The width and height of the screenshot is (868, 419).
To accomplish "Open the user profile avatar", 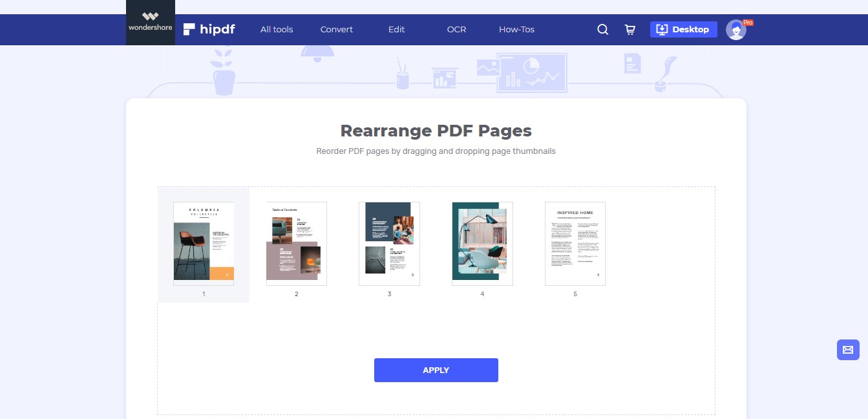I will tap(736, 30).
